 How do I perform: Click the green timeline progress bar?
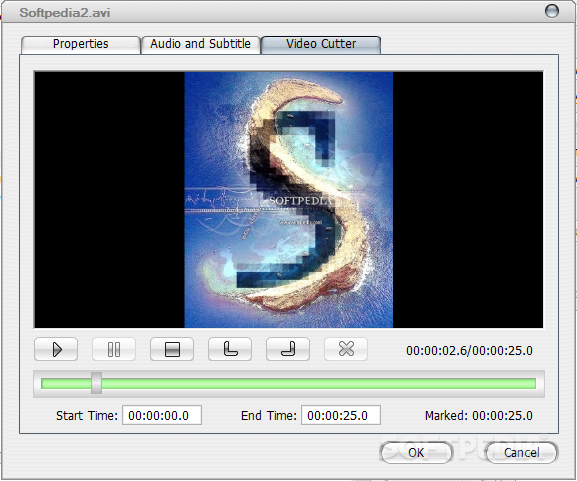(x=288, y=384)
